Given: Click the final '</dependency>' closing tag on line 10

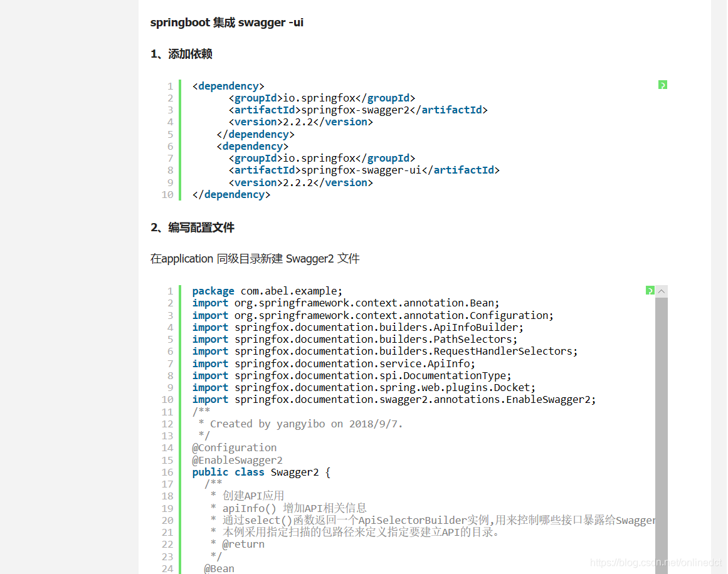Looking at the screenshot, I should (231, 195).
